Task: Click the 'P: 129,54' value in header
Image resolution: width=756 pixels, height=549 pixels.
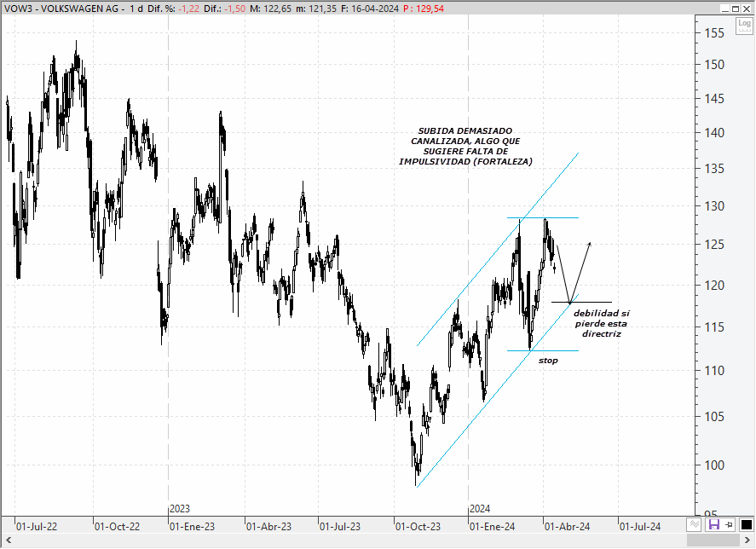Action: coord(424,9)
